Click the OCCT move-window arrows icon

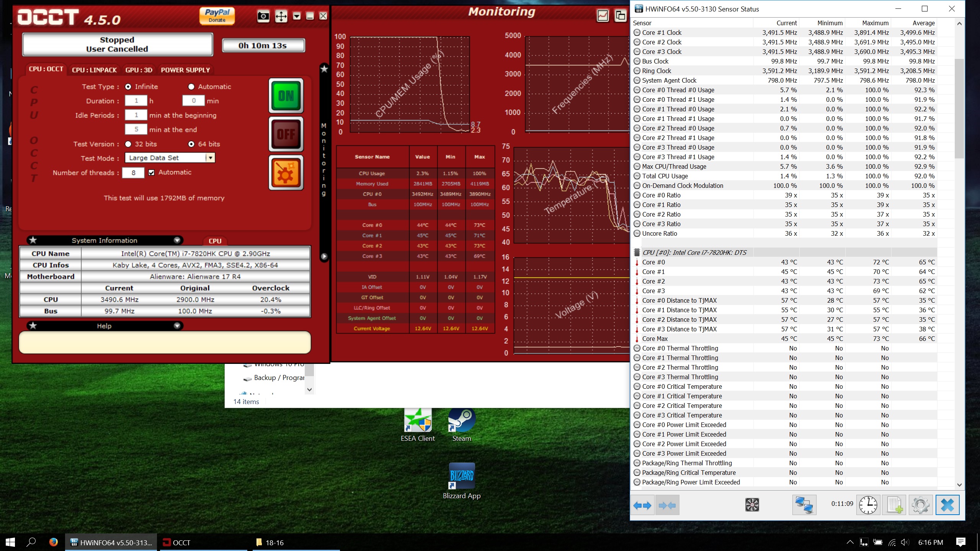click(281, 16)
